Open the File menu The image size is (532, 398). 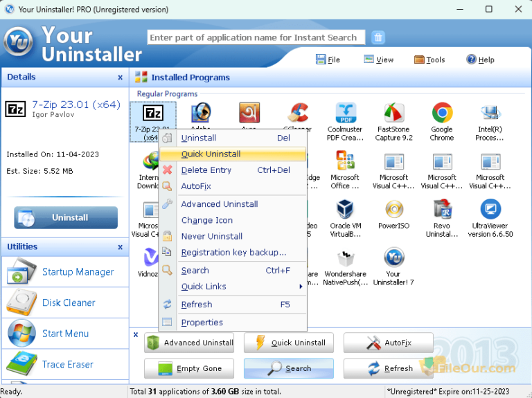(328, 60)
